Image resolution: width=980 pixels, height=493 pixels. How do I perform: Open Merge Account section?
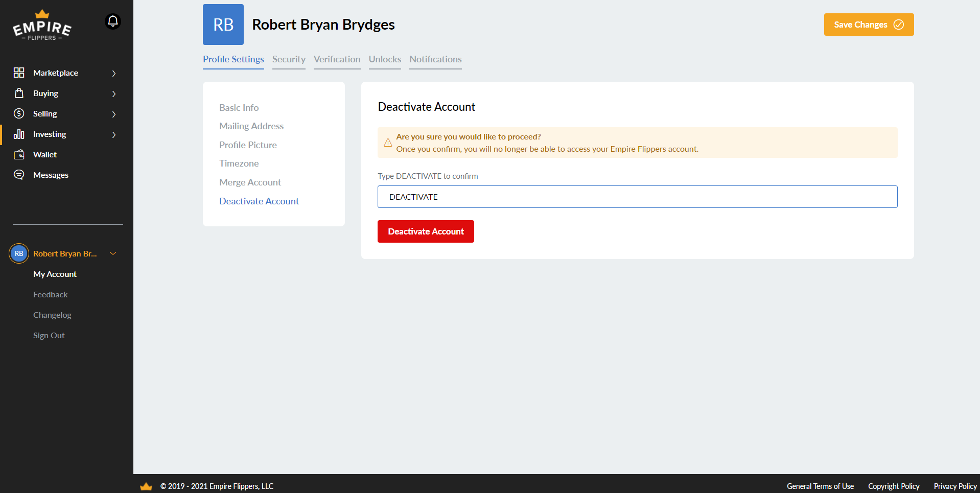250,182
